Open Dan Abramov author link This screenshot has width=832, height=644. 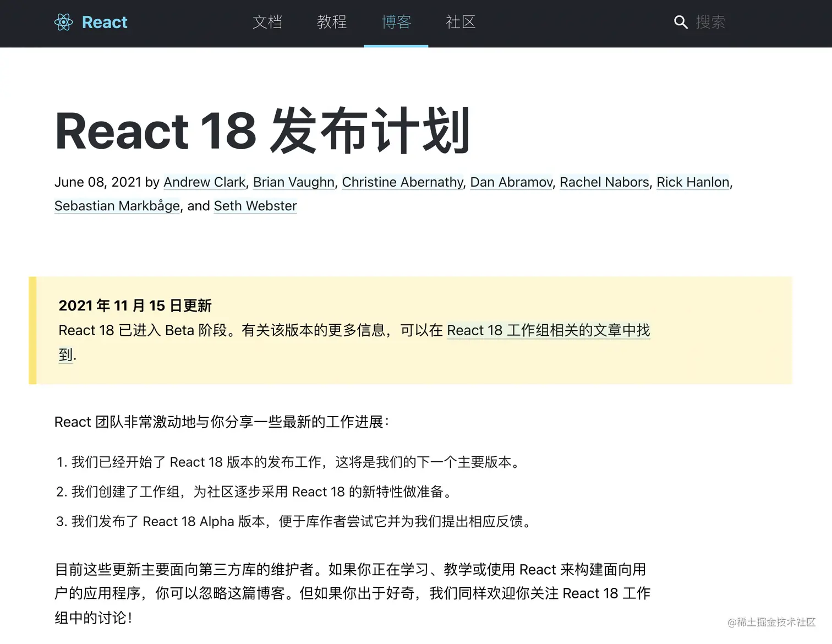tap(511, 182)
